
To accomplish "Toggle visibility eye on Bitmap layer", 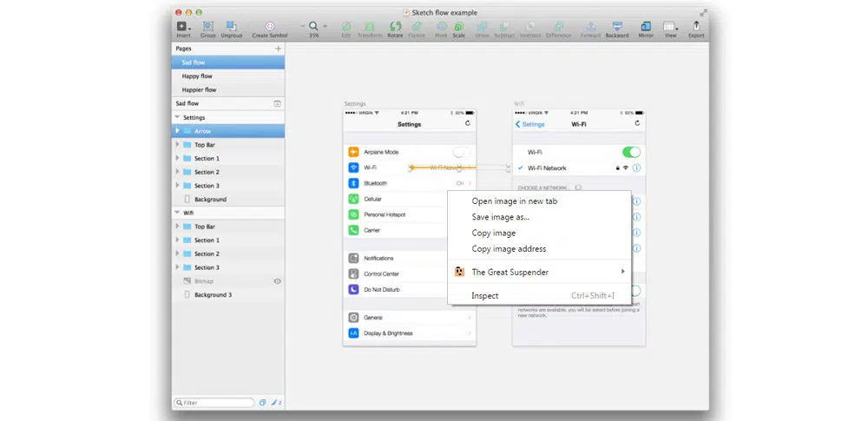I will 278,281.
